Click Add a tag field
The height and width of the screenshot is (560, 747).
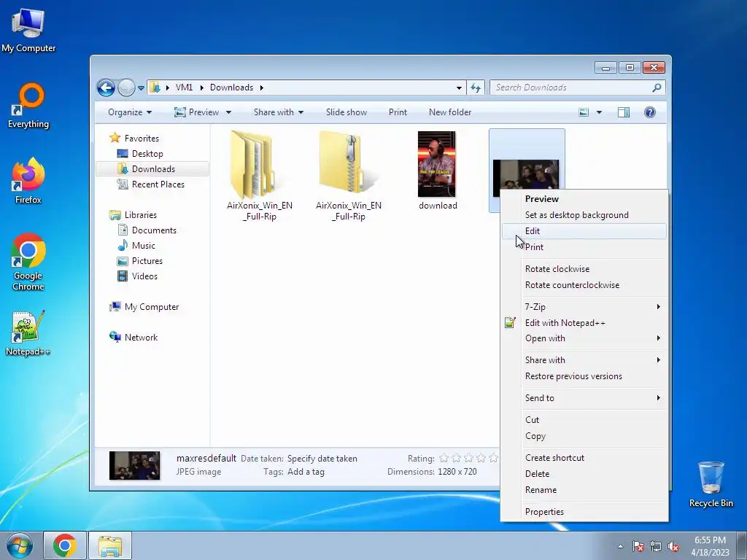click(x=306, y=472)
